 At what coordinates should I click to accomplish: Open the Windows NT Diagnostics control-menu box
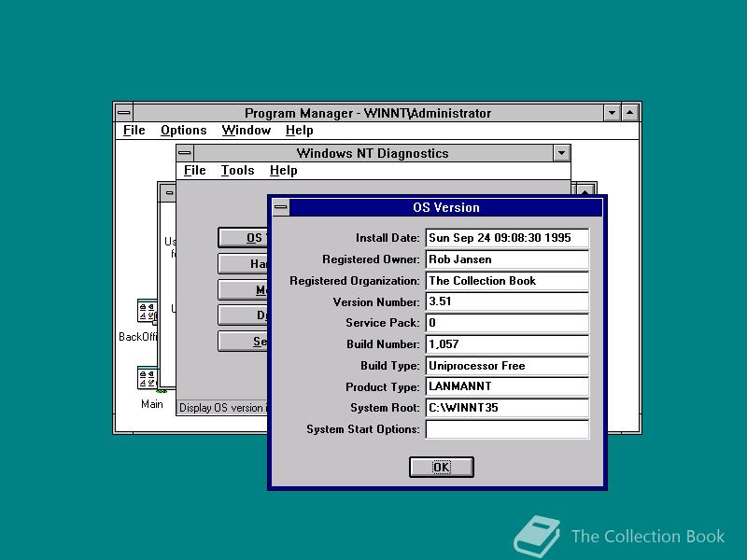pos(185,153)
